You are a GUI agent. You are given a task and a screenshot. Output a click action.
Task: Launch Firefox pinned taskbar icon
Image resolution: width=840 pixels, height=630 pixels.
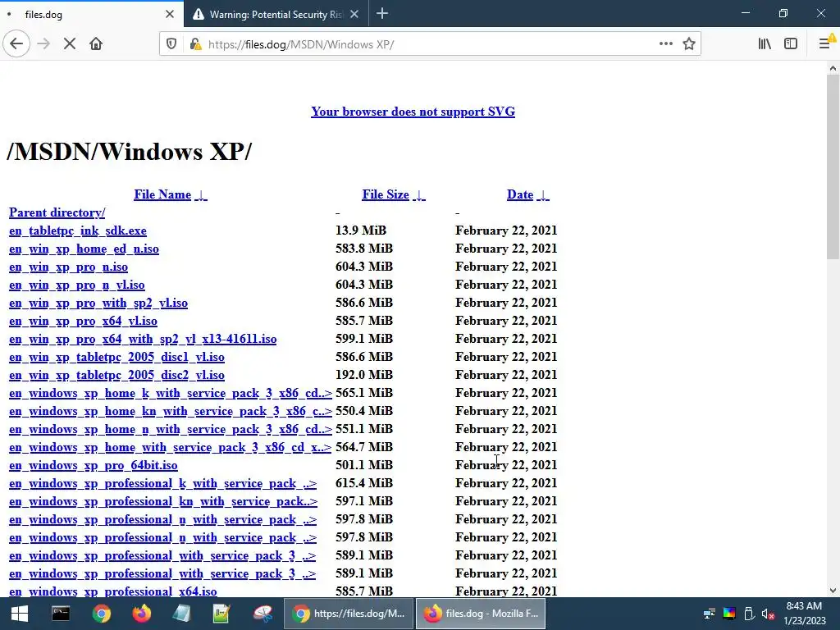point(141,614)
